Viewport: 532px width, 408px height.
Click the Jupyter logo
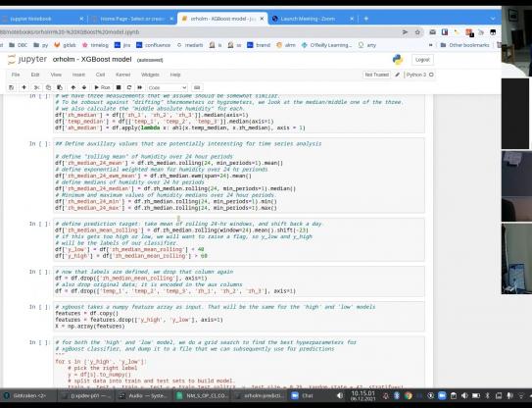point(27,60)
